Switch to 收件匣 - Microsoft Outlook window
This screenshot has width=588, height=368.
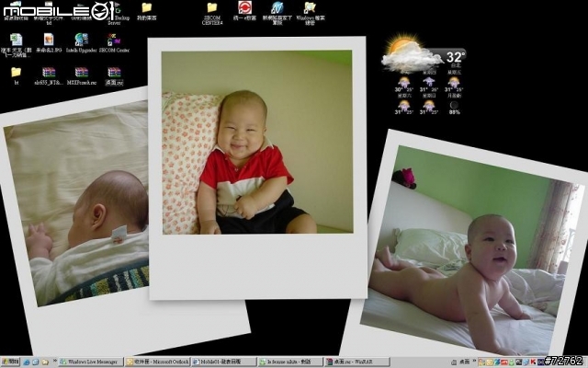point(157,362)
